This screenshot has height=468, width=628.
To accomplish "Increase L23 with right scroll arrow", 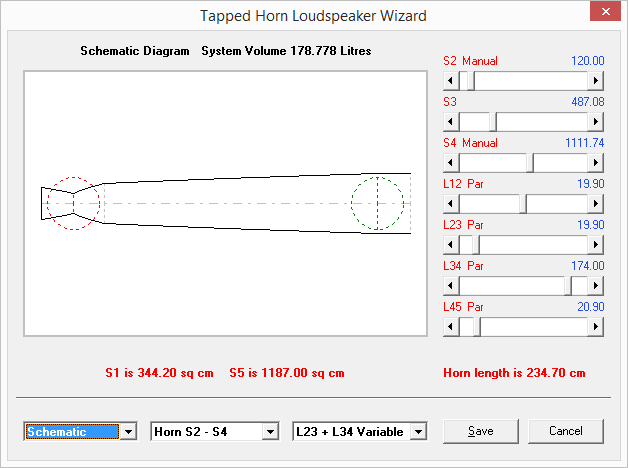I will click(x=595, y=245).
